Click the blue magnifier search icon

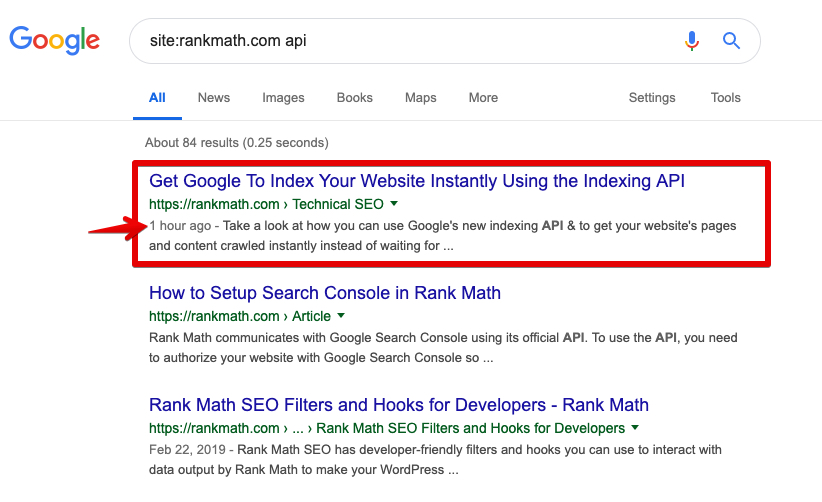pos(731,40)
